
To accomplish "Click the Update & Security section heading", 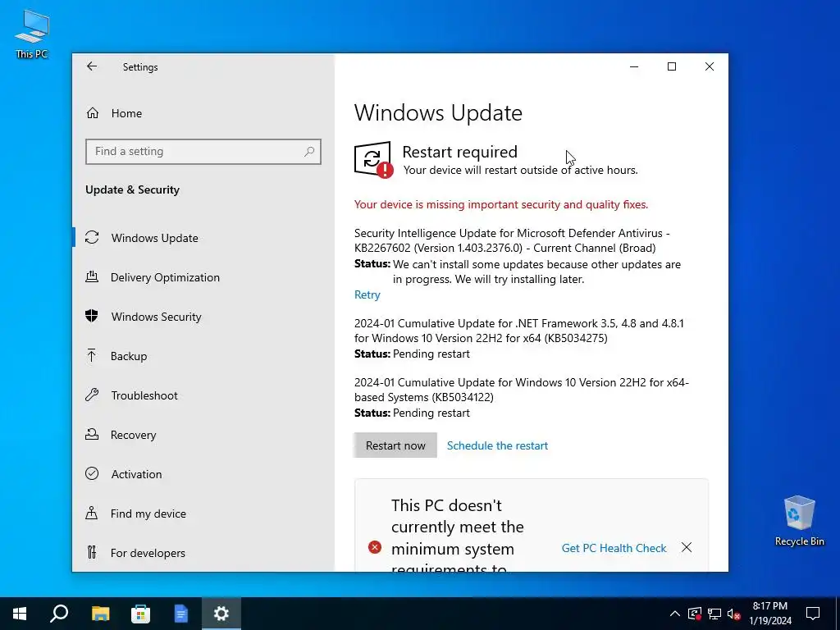I will click(132, 189).
